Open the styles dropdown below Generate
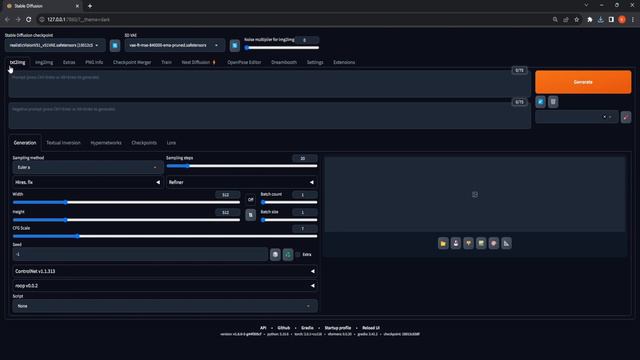This screenshot has height=360, width=640. 576,117
